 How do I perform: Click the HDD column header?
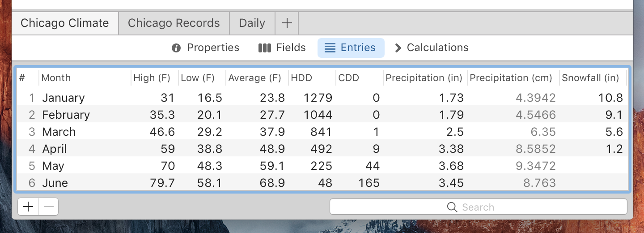(x=312, y=78)
